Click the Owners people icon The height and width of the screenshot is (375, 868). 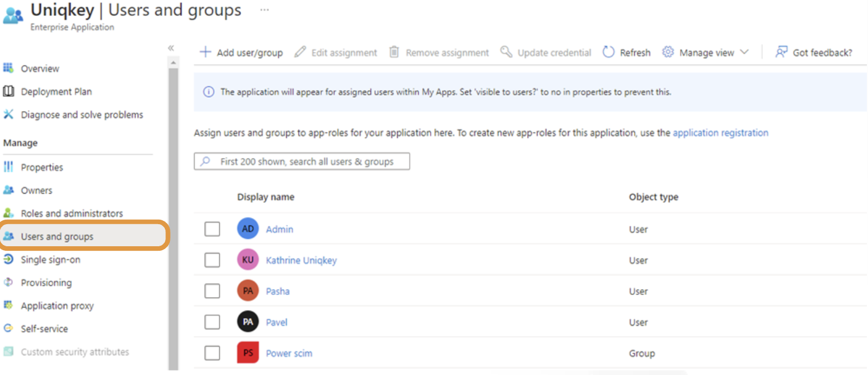click(x=8, y=190)
